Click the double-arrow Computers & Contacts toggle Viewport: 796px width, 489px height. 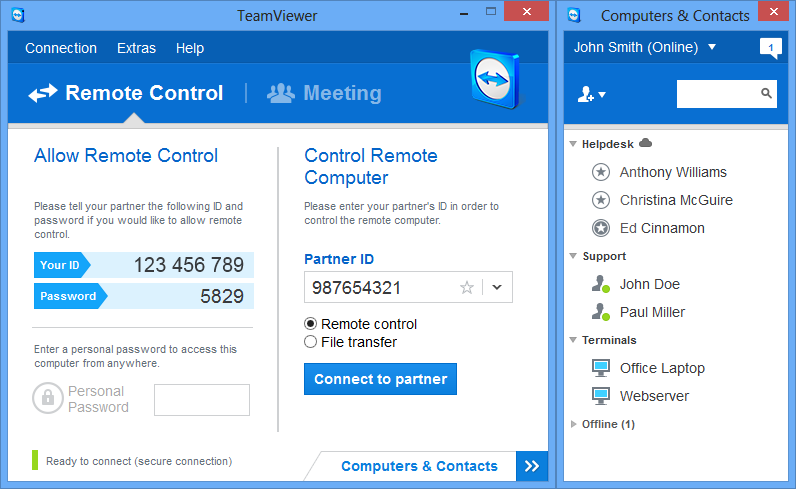pos(532,466)
